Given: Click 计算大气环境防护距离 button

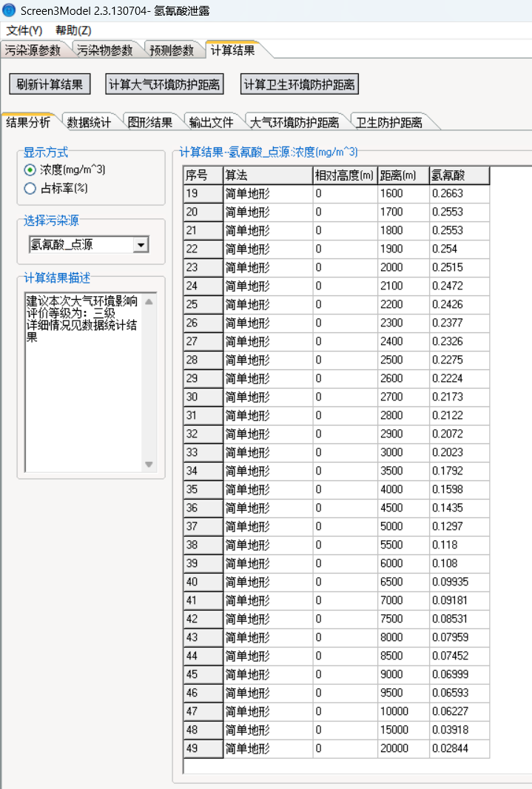Looking at the screenshot, I should [x=164, y=84].
